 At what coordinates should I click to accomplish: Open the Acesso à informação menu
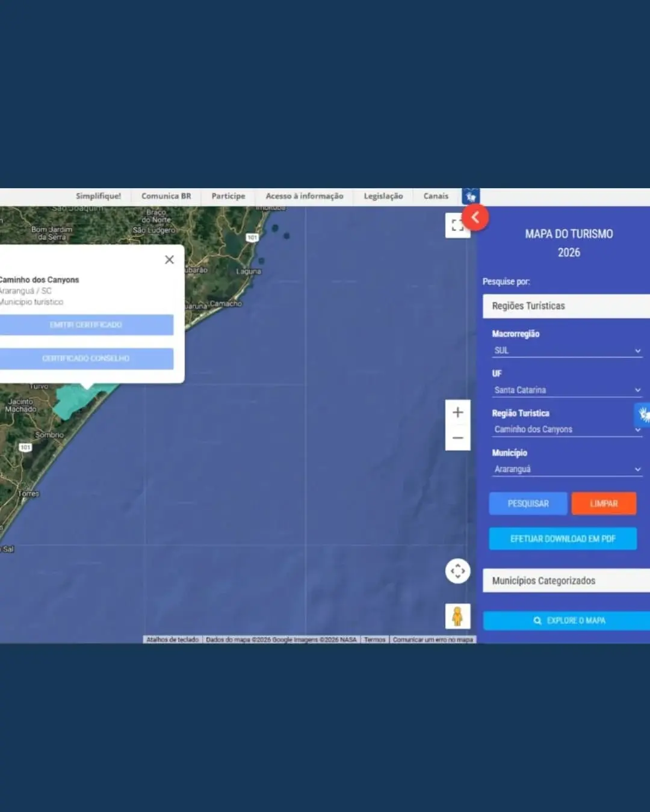[304, 196]
